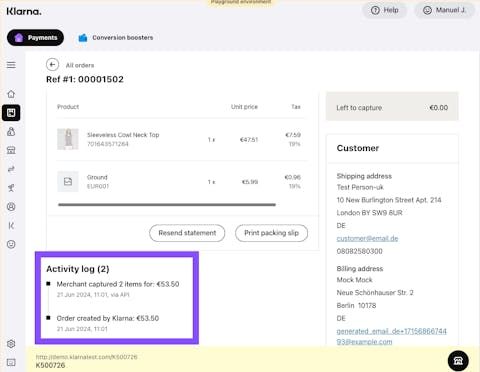Click the Customer panel heading
The image size is (480, 372).
[x=358, y=148]
